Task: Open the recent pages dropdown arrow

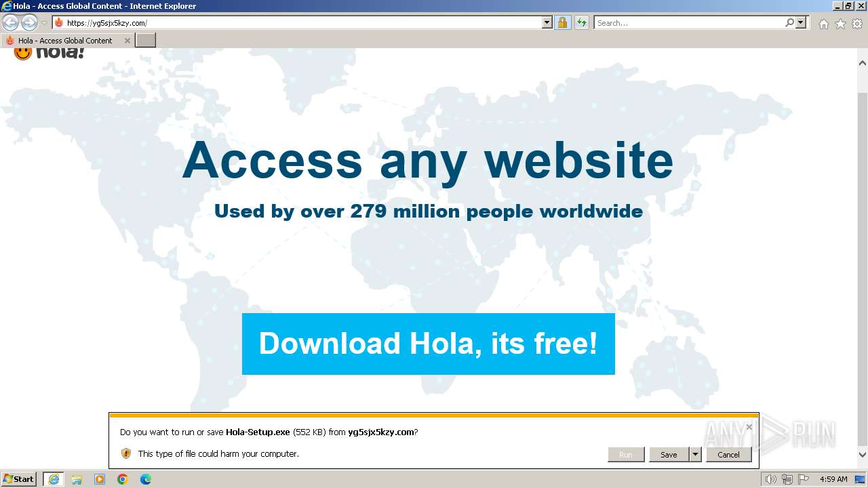Action: coord(44,23)
